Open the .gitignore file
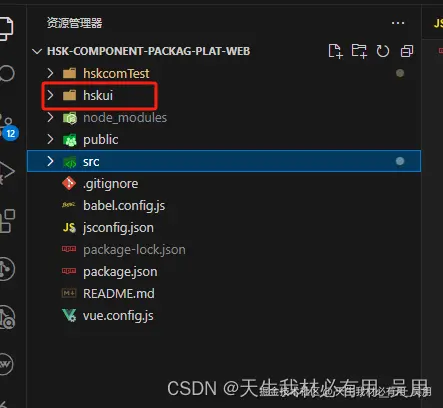 click(110, 184)
